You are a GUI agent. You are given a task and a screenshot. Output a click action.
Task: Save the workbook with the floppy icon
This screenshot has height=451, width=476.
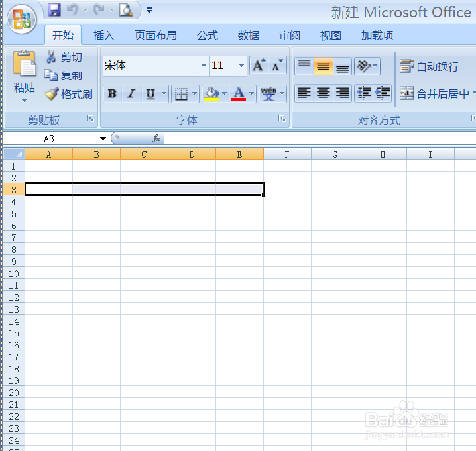coord(54,10)
